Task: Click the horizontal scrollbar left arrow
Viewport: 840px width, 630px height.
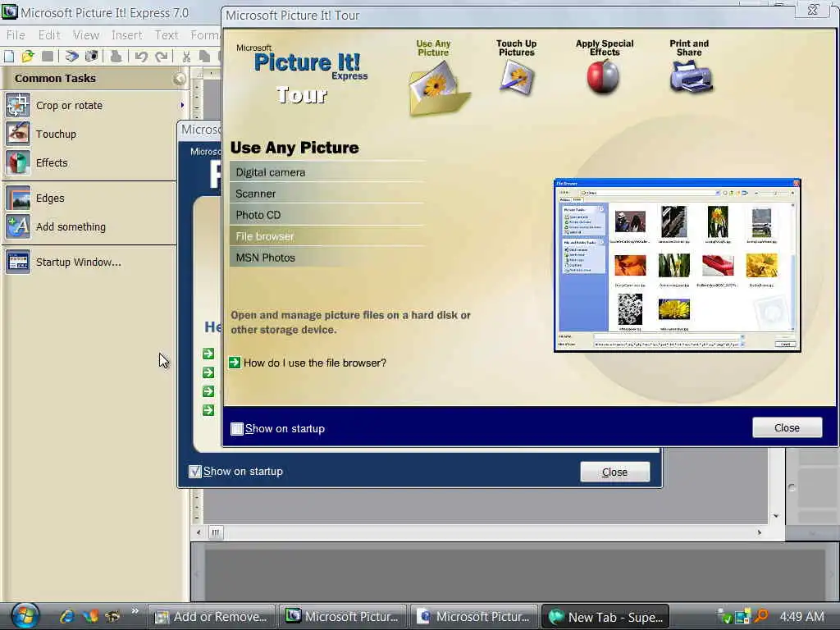Action: point(199,532)
